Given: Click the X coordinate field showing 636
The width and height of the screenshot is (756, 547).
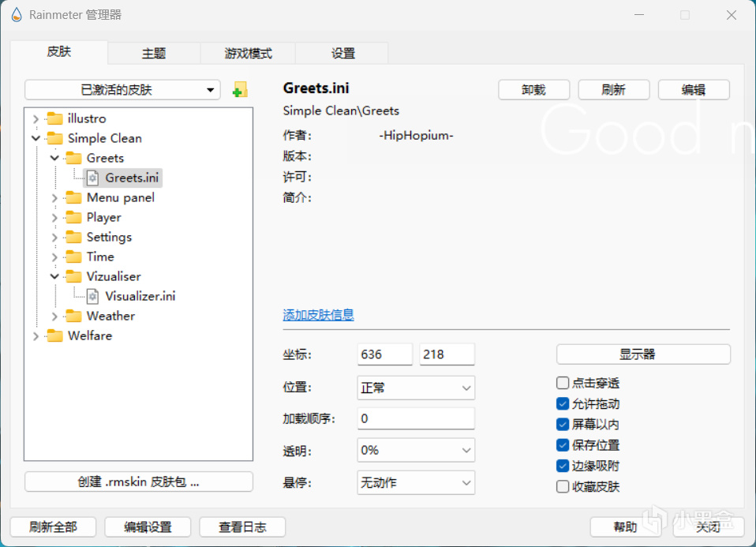Looking at the screenshot, I should [x=385, y=354].
